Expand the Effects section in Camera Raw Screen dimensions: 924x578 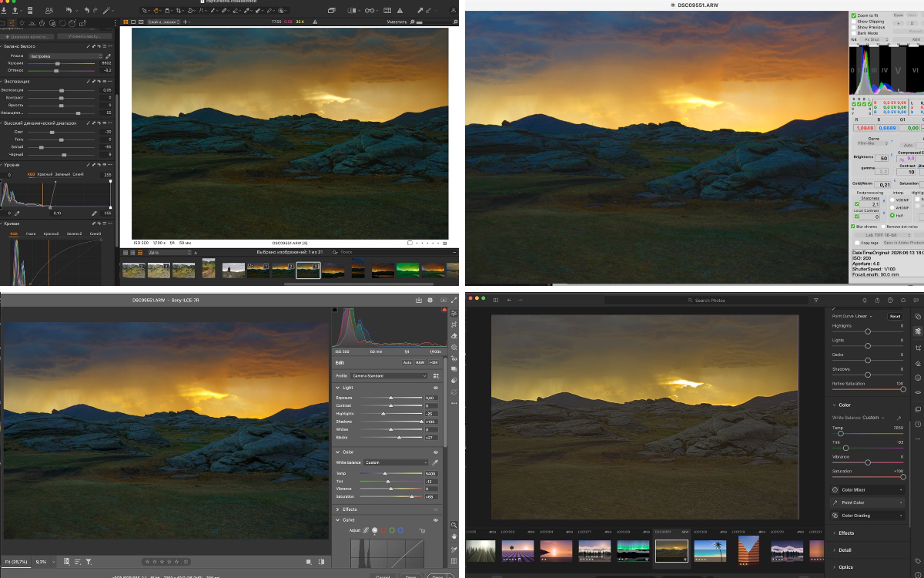[337, 509]
